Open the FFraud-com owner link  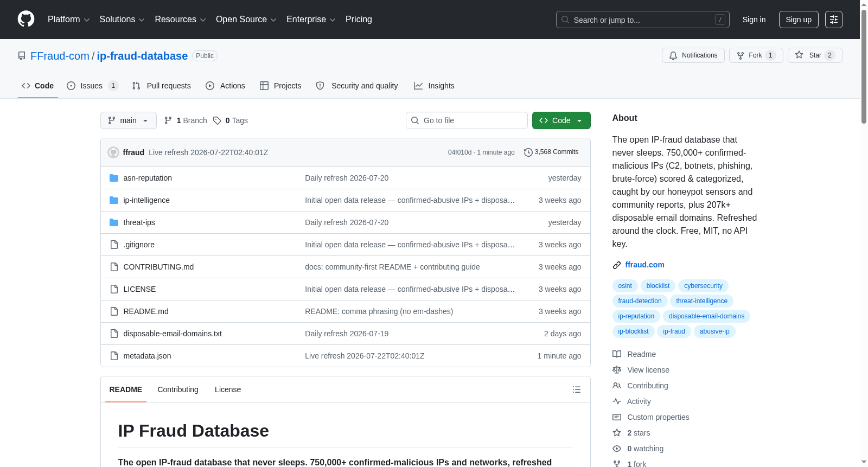coord(60,56)
